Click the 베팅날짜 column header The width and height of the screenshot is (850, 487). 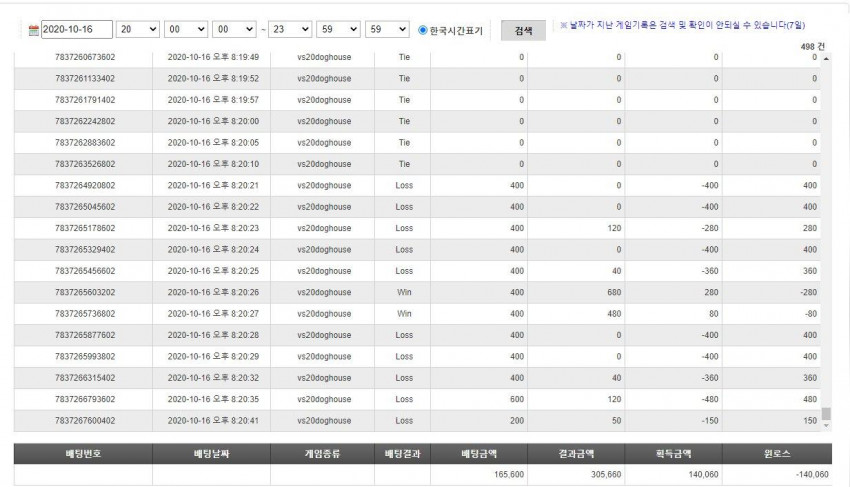click(211, 454)
